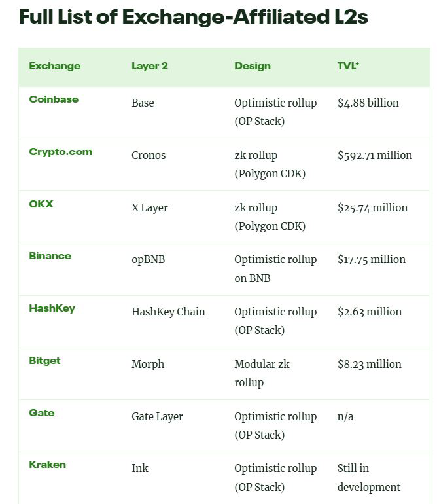Click the opBNB layer 2 cell
This screenshot has width=437, height=504.
click(x=148, y=259)
